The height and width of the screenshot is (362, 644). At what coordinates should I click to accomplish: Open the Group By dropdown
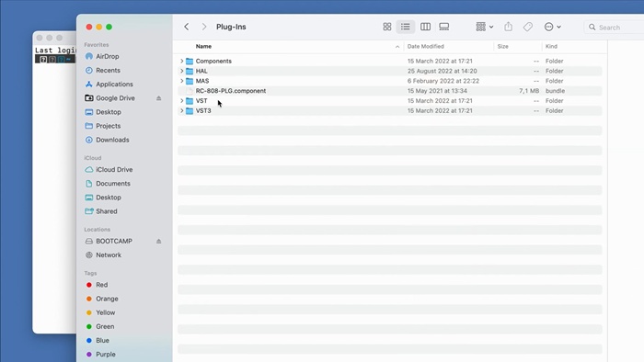[485, 27]
